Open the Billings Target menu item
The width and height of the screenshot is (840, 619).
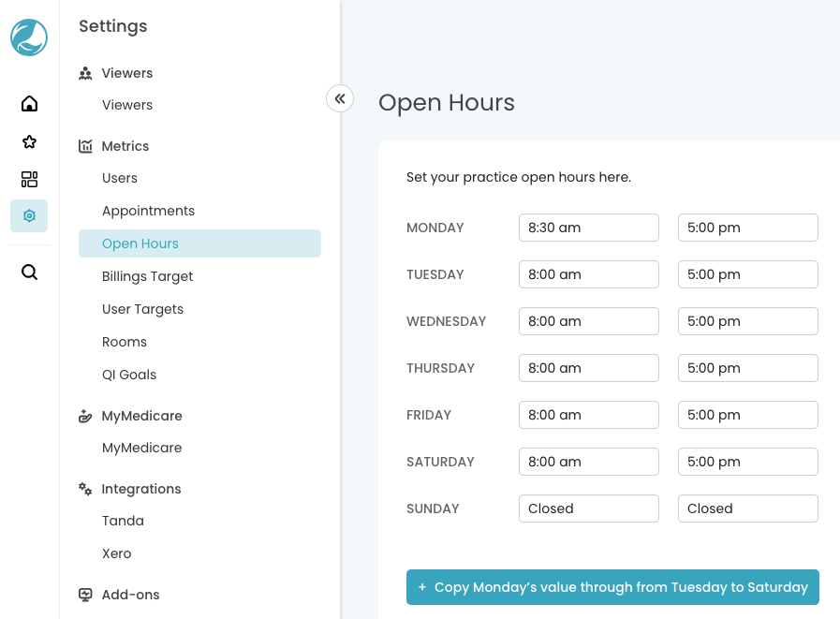[x=147, y=276]
